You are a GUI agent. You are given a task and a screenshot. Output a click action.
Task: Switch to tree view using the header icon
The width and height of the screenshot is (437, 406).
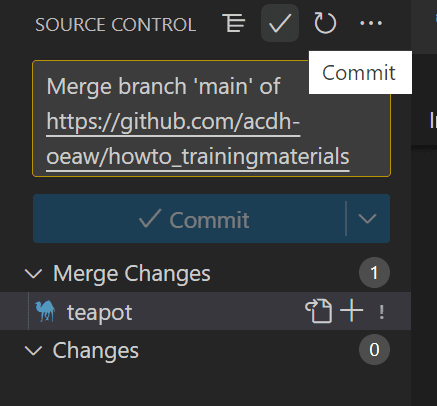(x=234, y=23)
